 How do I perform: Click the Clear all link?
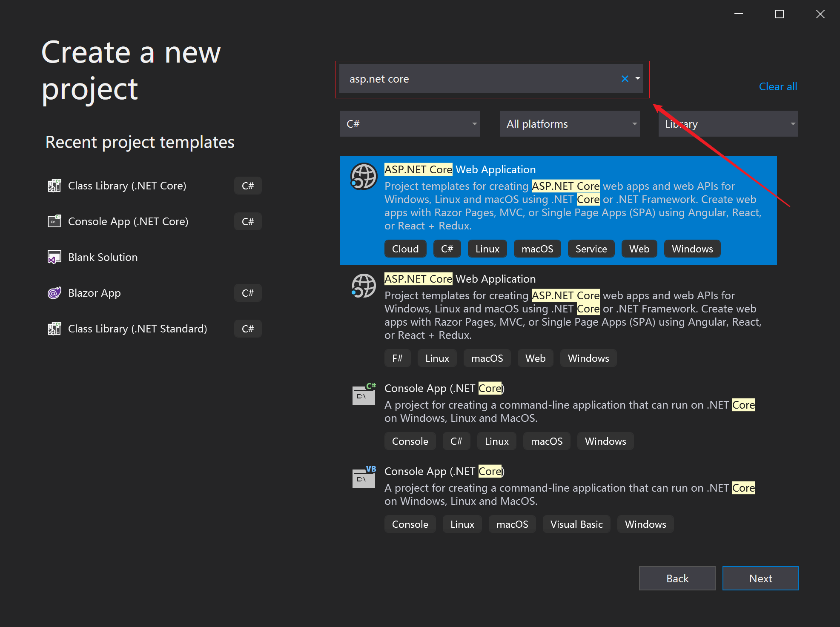(778, 86)
